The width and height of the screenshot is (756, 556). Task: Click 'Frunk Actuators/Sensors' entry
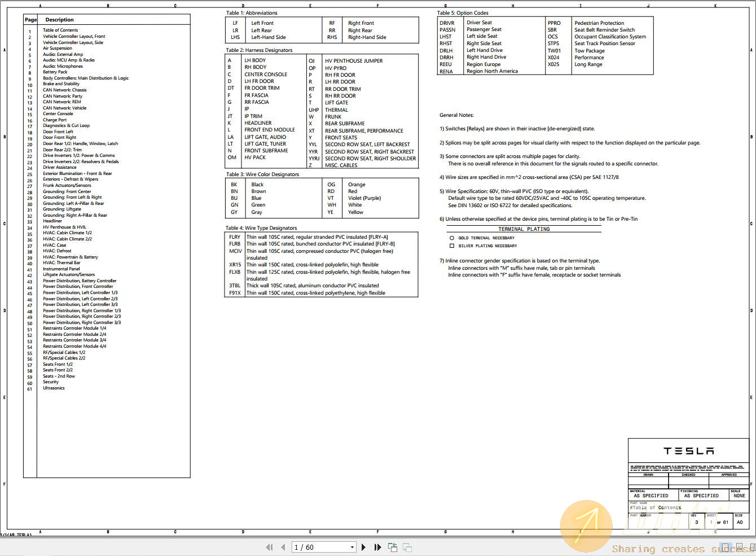(67, 185)
